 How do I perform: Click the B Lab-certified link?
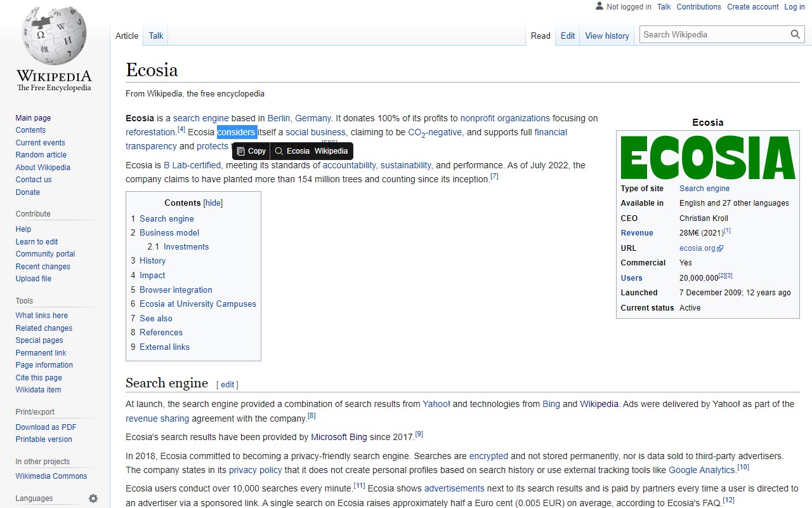[x=192, y=165]
